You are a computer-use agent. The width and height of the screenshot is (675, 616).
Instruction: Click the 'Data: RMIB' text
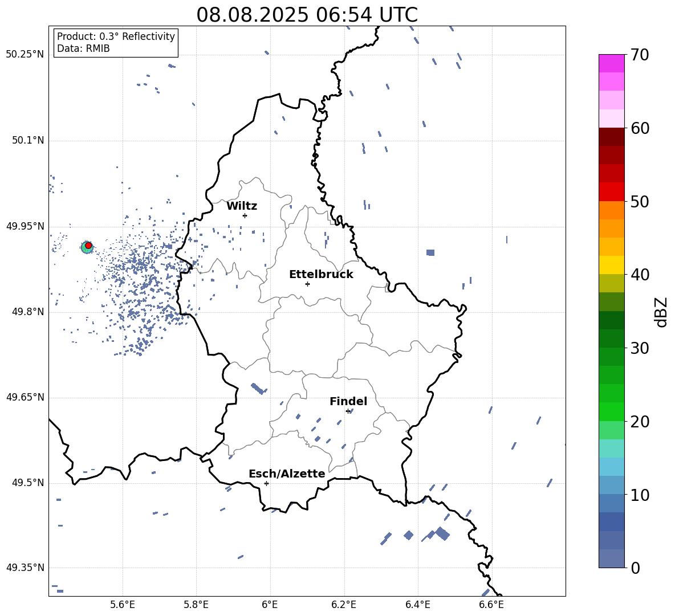point(83,48)
